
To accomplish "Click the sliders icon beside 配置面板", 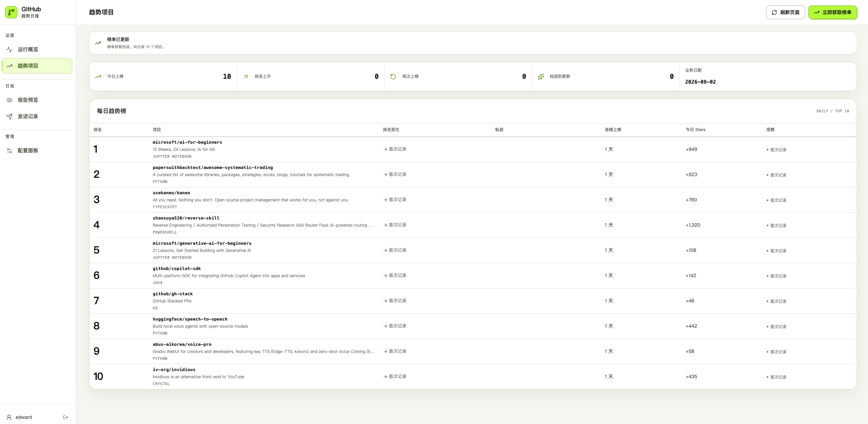I will [x=10, y=151].
